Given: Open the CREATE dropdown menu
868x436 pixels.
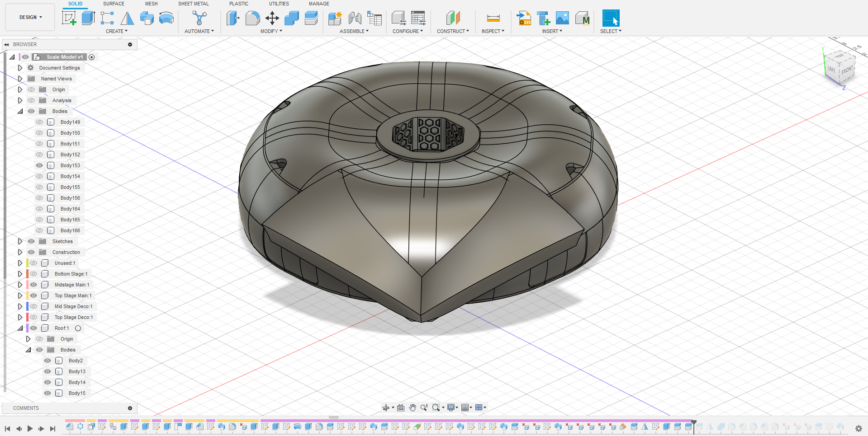Looking at the screenshot, I should click(117, 31).
